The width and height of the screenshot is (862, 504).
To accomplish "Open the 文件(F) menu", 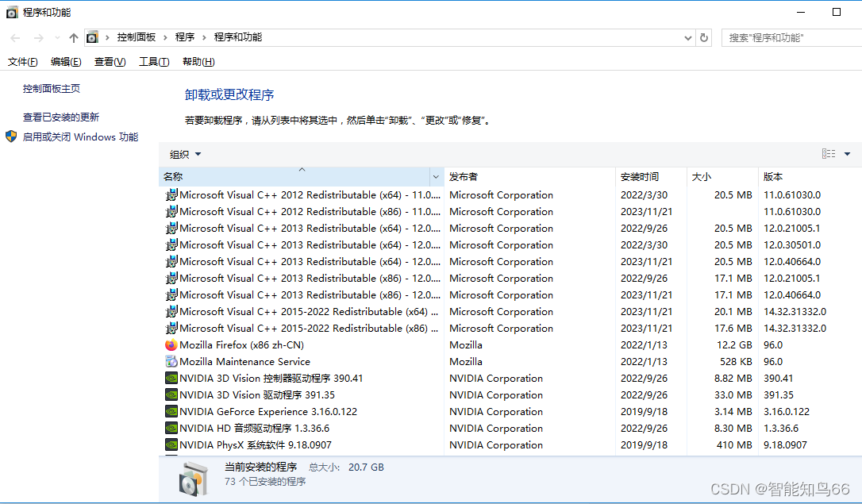I will (22, 62).
